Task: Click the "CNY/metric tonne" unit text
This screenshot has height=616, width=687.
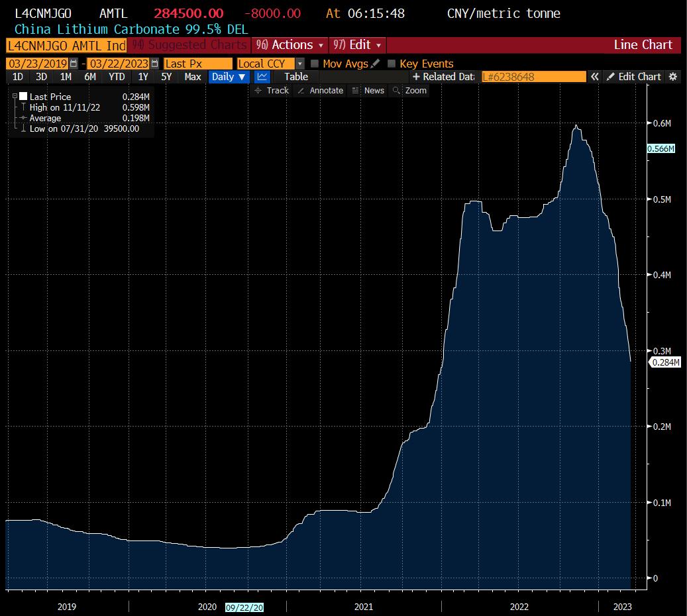Action: point(504,14)
